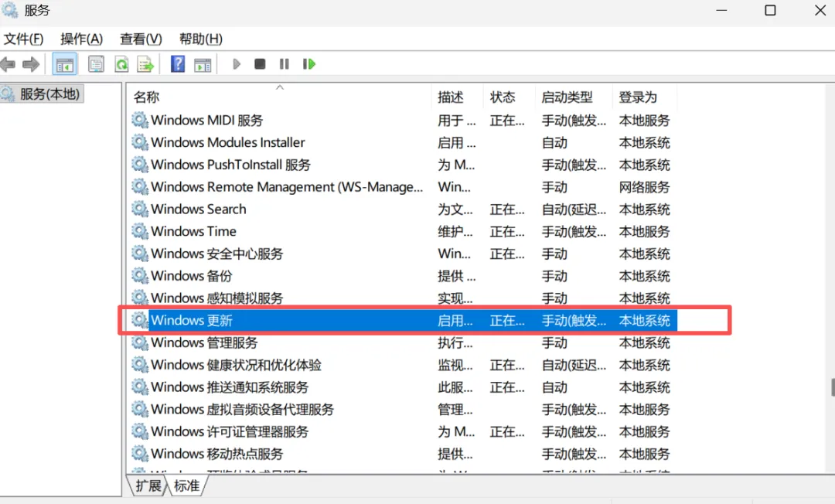Open the 查看(V) menu
Viewport: 835px width, 504px height.
click(141, 39)
